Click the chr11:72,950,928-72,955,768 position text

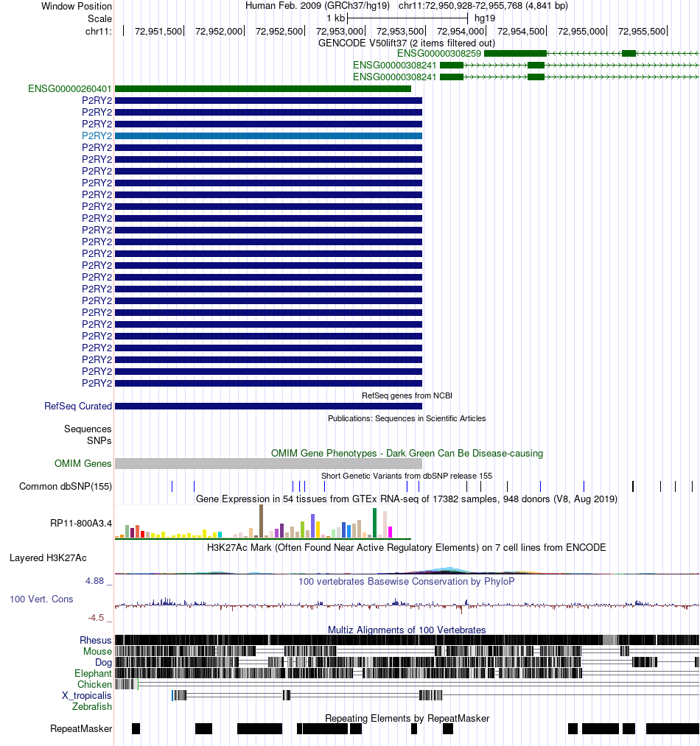click(x=483, y=6)
